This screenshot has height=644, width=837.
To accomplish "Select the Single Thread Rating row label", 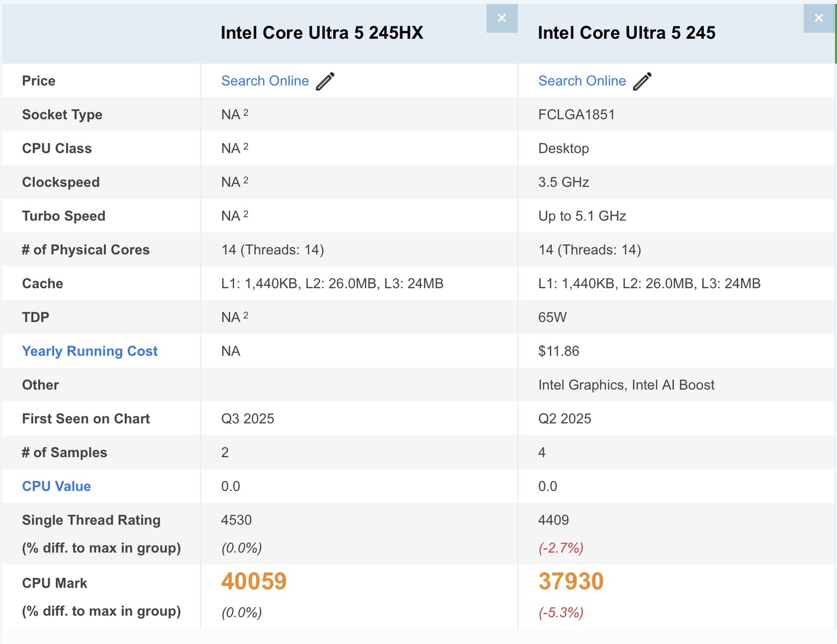I will click(91, 519).
